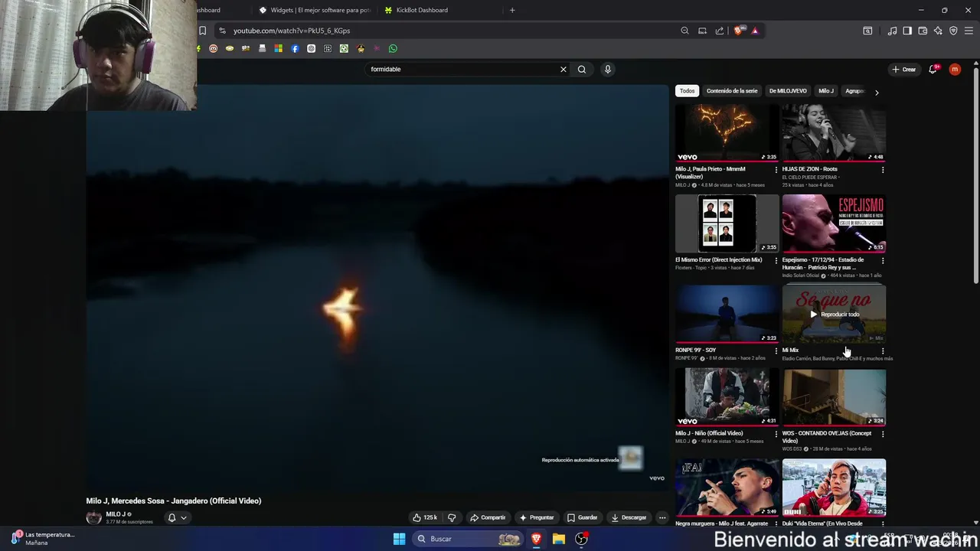This screenshot has height=551, width=980.
Task: Open the Crear menu
Action: pyautogui.click(x=903, y=69)
